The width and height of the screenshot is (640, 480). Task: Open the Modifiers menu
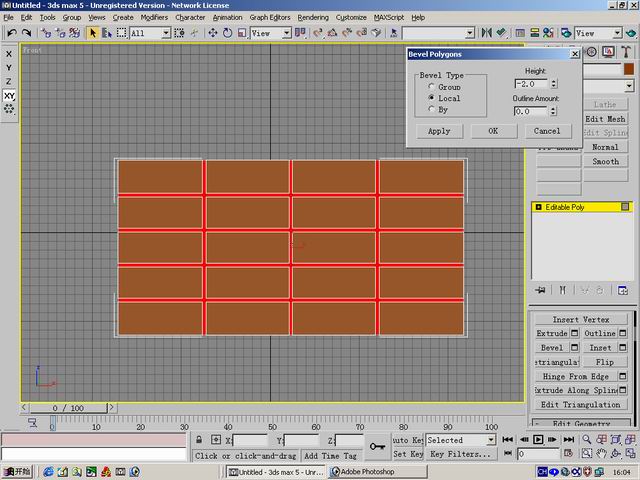point(154,17)
